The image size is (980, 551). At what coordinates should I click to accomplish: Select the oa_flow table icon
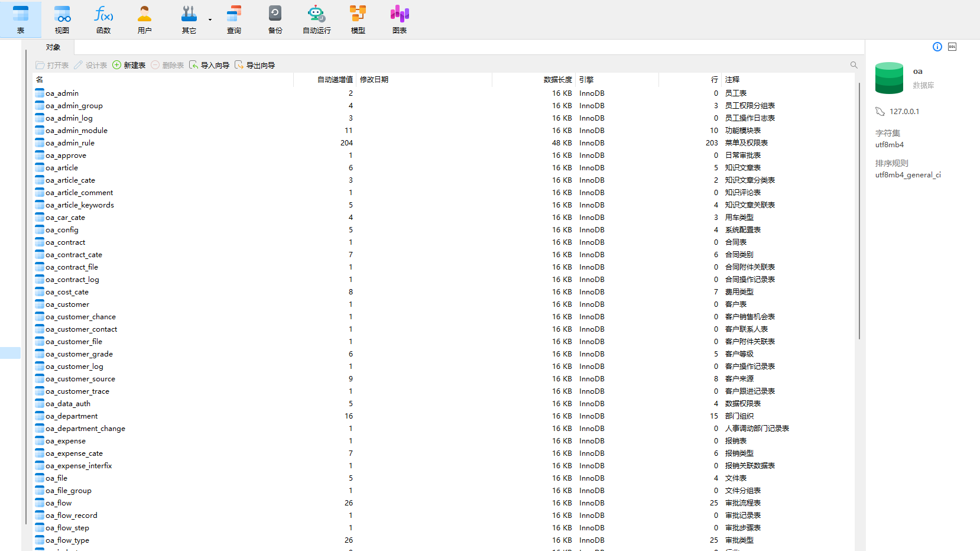coord(40,503)
